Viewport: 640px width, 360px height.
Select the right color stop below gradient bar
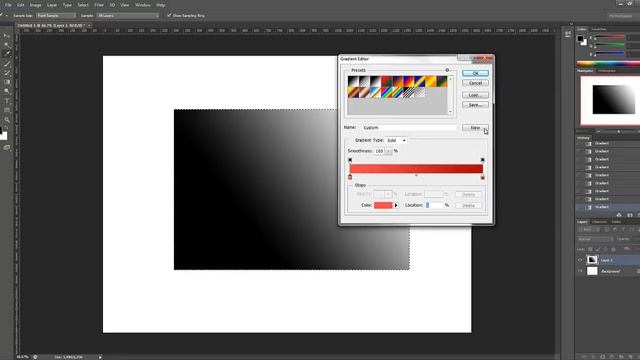pyautogui.click(x=482, y=177)
